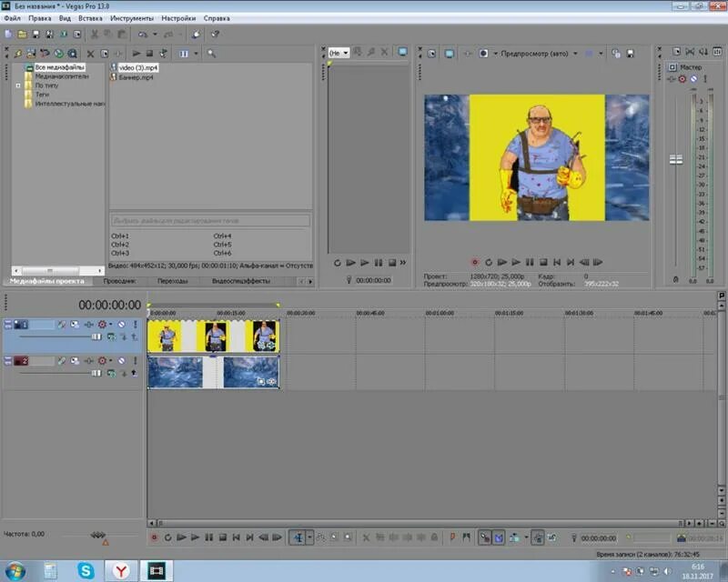
Task: Open track 2 automation settings dropdown
Action: [x=110, y=360]
